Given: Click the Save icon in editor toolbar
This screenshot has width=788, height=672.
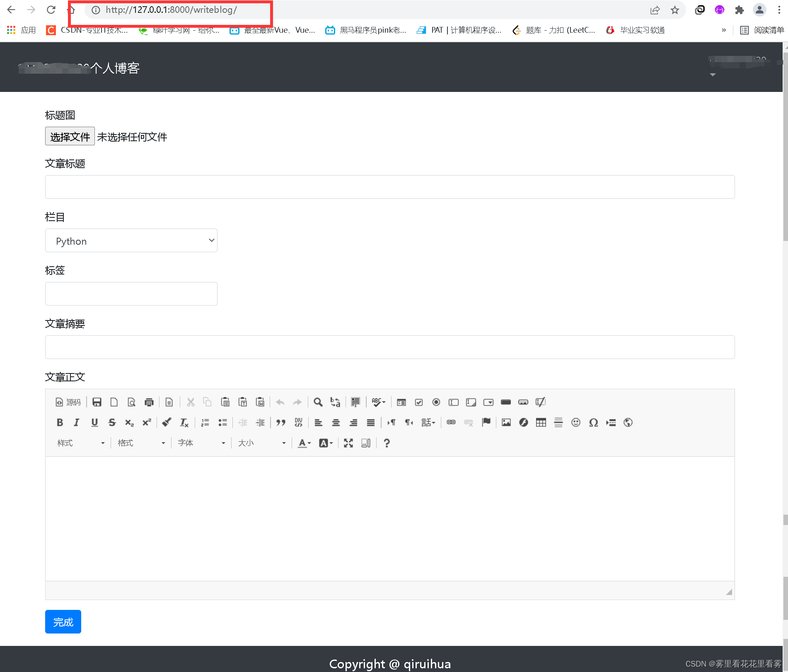Looking at the screenshot, I should (97, 402).
